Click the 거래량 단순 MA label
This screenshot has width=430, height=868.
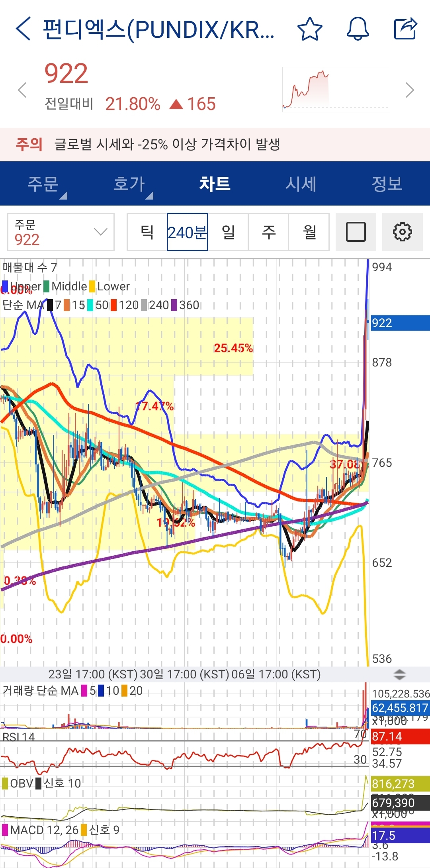coord(41,690)
